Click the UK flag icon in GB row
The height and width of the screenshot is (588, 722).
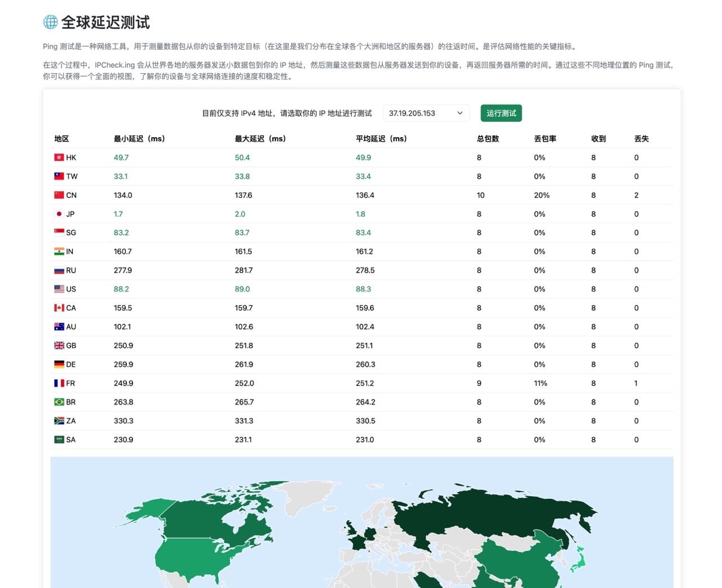59,345
